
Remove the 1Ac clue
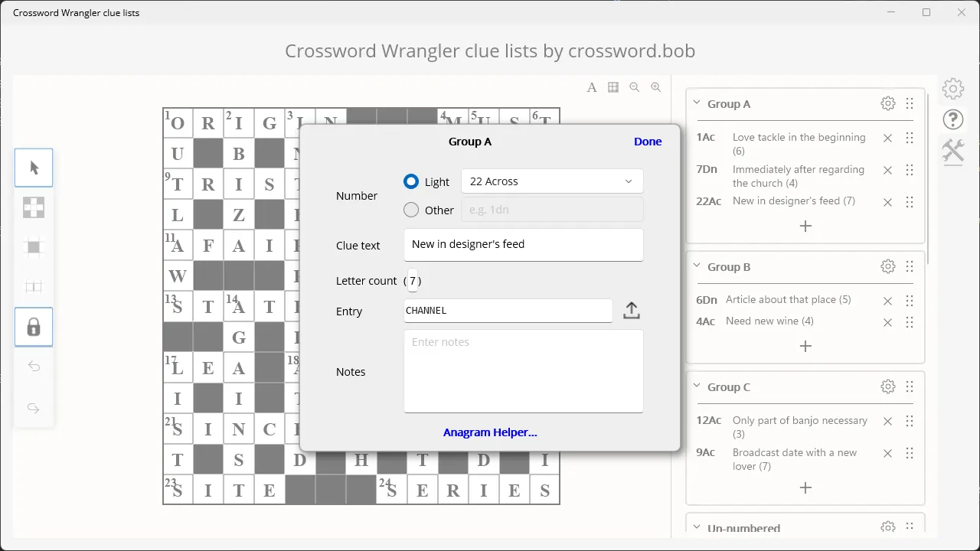pyautogui.click(x=887, y=139)
